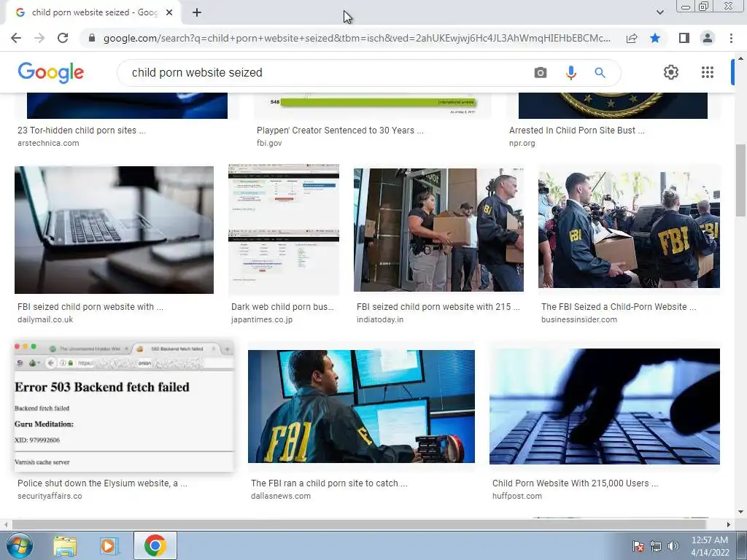Image resolution: width=747 pixels, height=560 pixels.
Task: Open the tab search chevron
Action: 659,12
